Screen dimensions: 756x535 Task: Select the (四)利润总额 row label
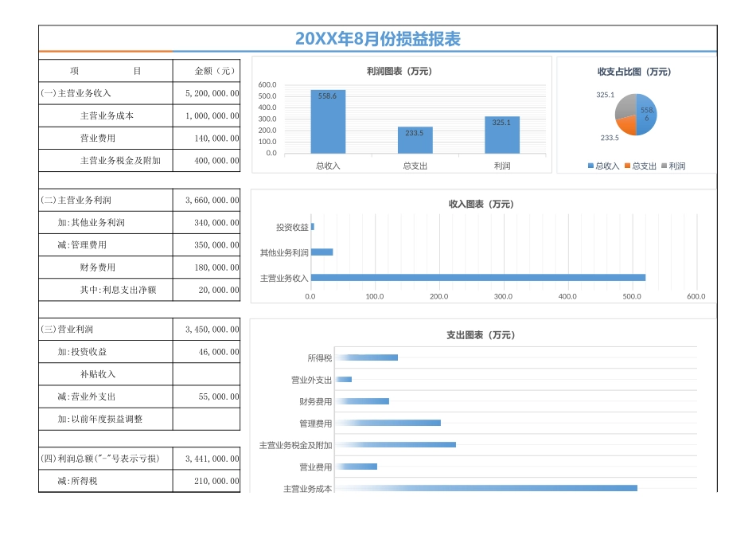106,459
